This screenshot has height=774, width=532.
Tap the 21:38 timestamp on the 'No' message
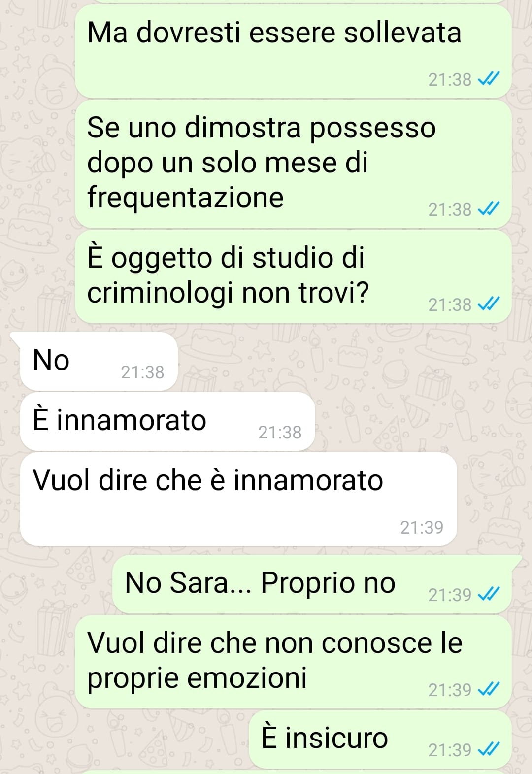pos(142,372)
